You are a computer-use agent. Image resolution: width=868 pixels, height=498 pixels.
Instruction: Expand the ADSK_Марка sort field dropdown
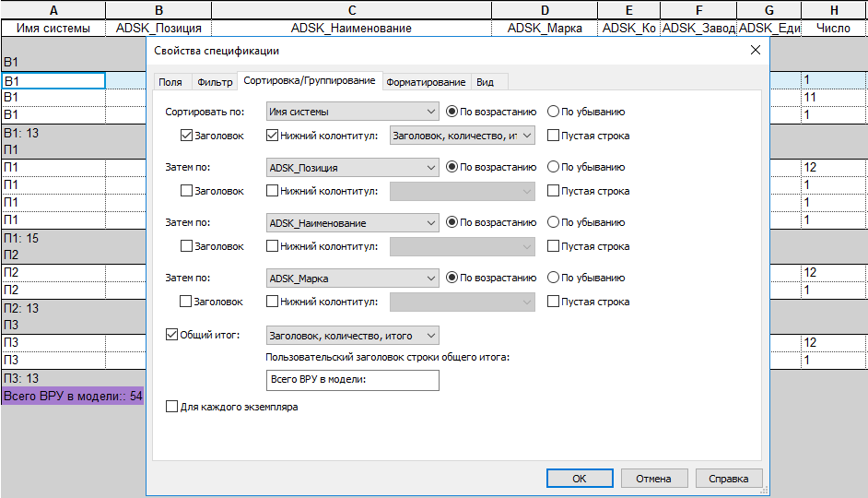[353, 279]
